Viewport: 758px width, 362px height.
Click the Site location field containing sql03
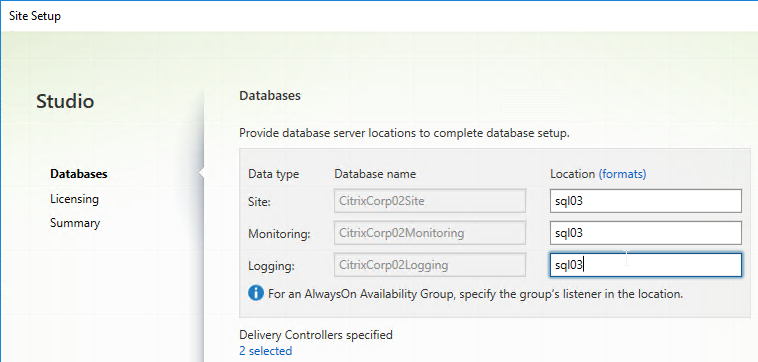pyautogui.click(x=645, y=201)
